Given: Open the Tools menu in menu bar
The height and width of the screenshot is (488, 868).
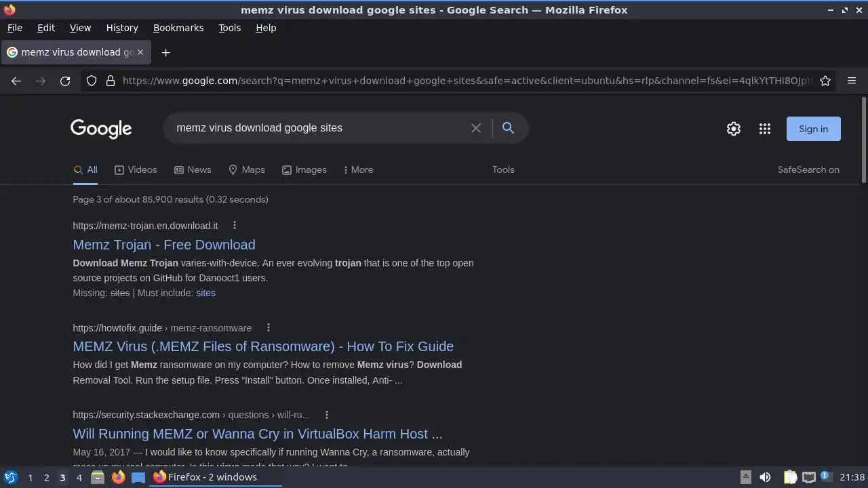Looking at the screenshot, I should pyautogui.click(x=229, y=28).
